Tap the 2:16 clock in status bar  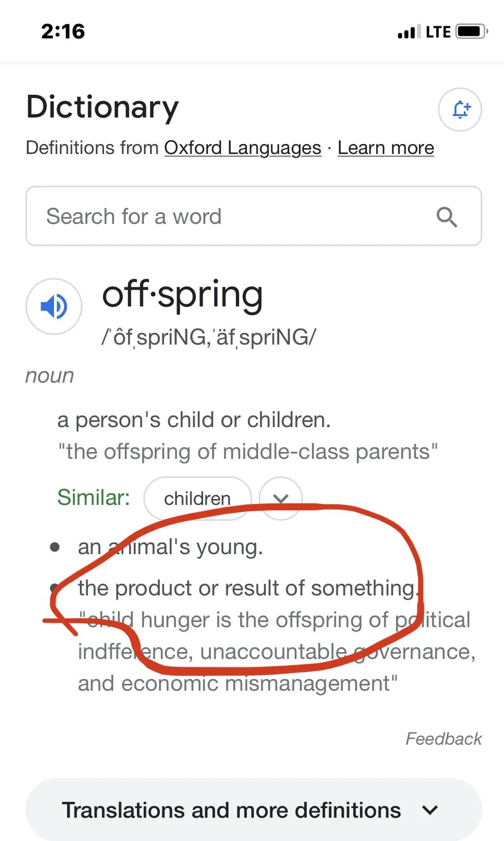(x=63, y=31)
